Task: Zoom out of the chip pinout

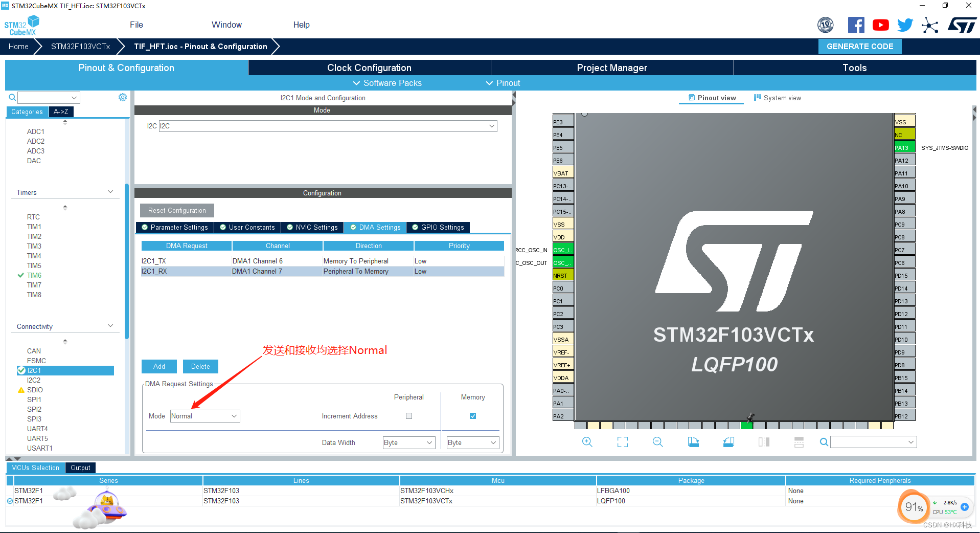Action: pos(658,442)
